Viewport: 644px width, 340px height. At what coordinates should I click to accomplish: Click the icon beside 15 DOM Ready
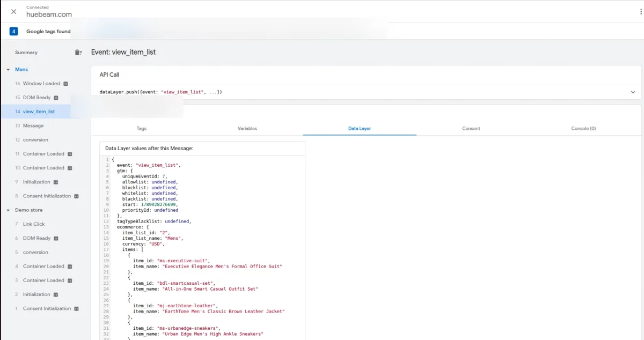(x=56, y=98)
